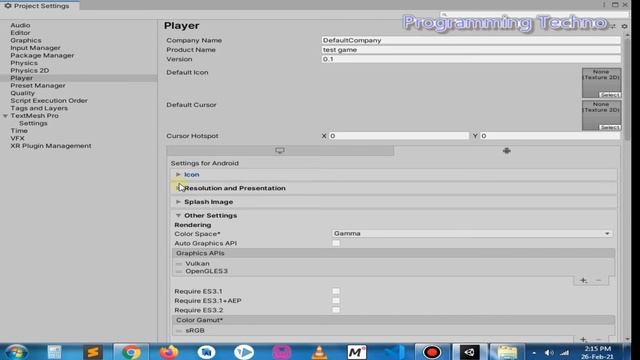This screenshot has width=640, height=360.
Task: Add a Graphics API with plus button
Action: (583, 280)
